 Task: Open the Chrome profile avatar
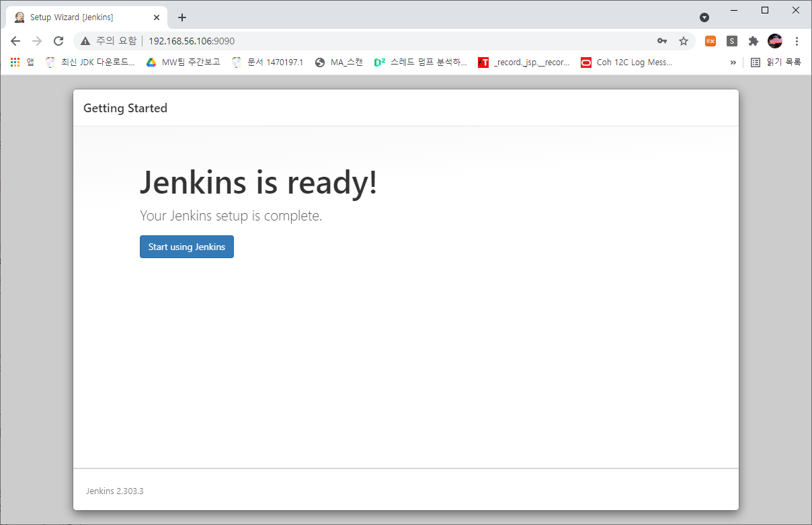tap(775, 41)
